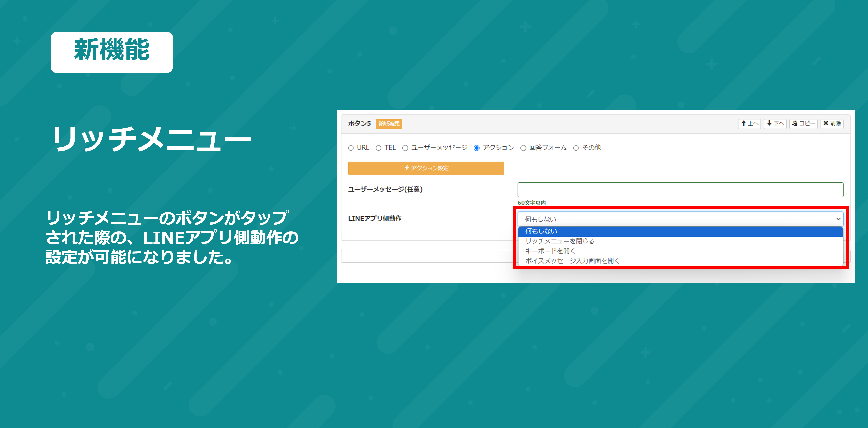Image resolution: width=868 pixels, height=428 pixels.
Task: Select the TEL radio option
Action: coord(378,148)
